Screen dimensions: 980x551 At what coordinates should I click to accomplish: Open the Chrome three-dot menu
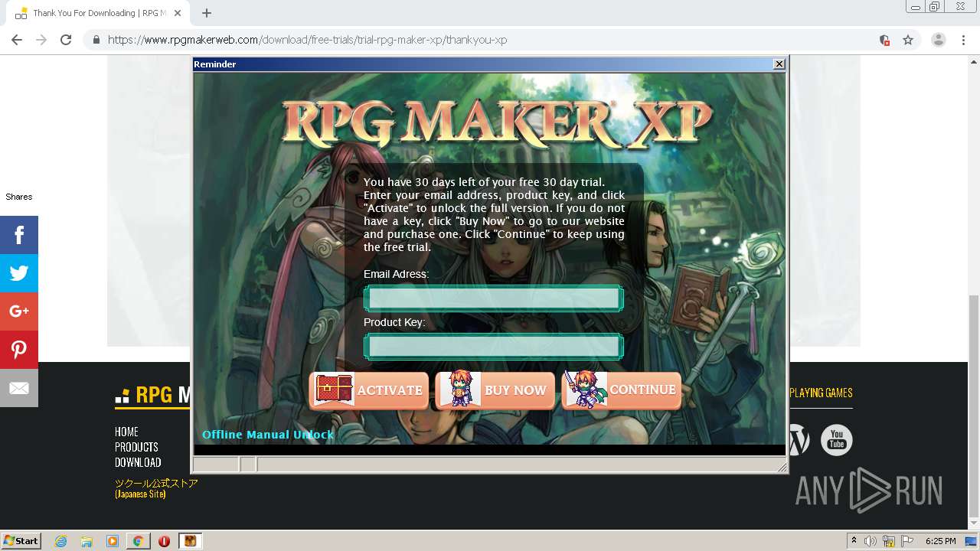tap(963, 40)
